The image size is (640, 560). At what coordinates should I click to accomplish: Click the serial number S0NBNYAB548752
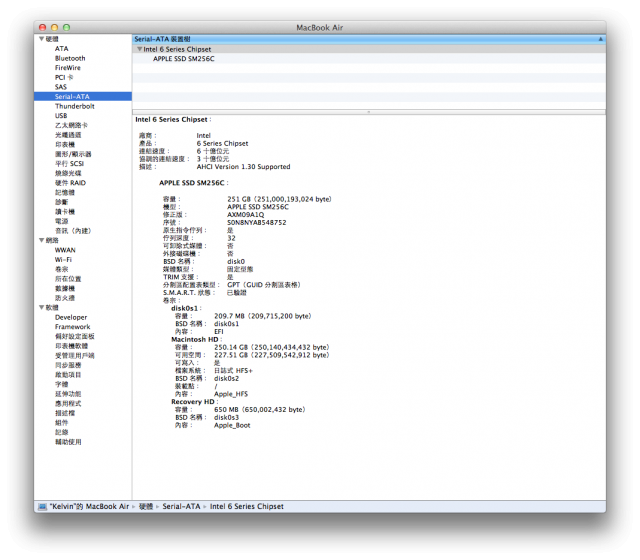257,222
